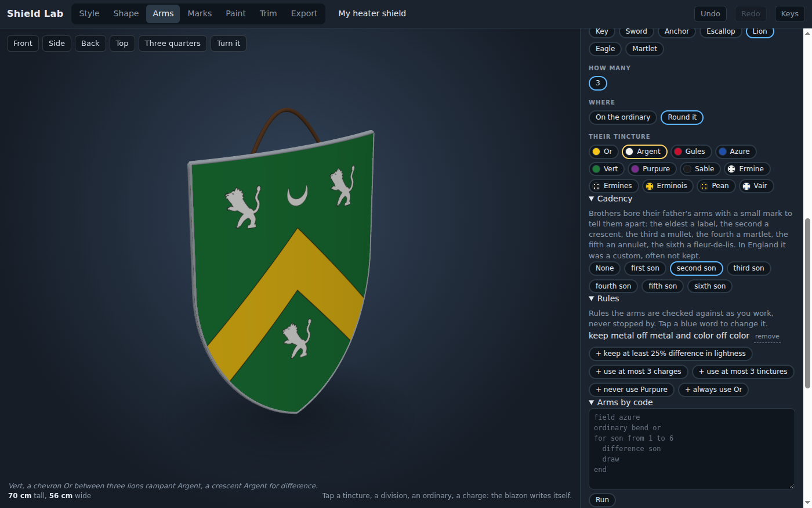Set cadency to first son
Image resolution: width=812 pixels, height=508 pixels.
click(x=645, y=268)
